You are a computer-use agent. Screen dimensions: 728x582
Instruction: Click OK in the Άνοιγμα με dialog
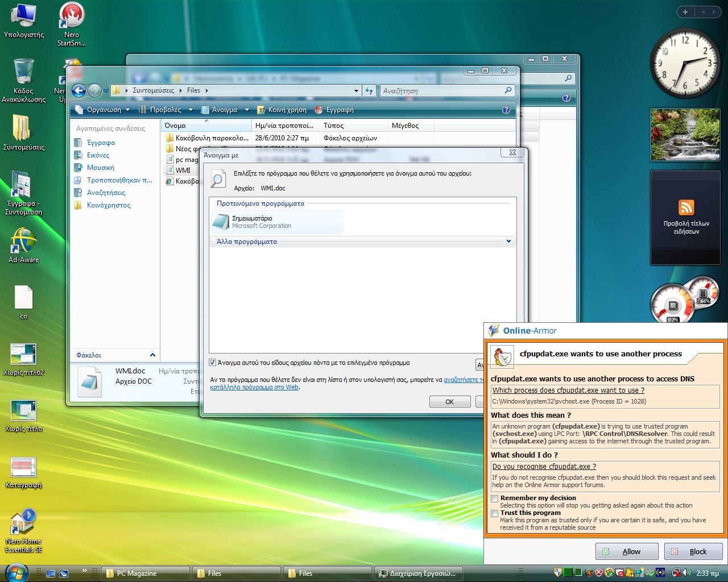pos(449,402)
